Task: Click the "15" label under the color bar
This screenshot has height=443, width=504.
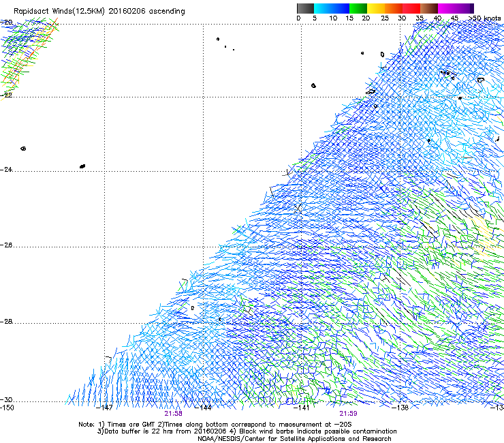Action: pyautogui.click(x=349, y=18)
